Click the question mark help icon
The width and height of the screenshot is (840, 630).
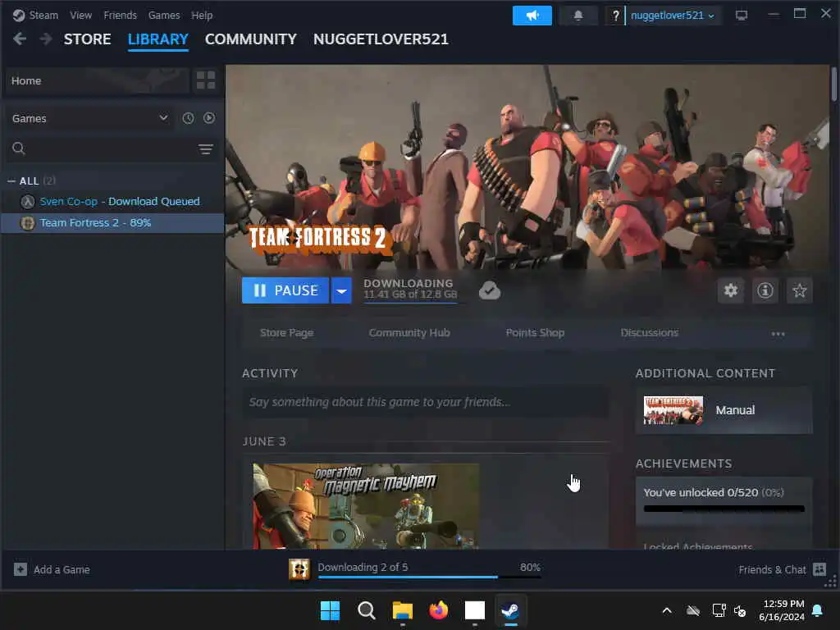[615, 16]
